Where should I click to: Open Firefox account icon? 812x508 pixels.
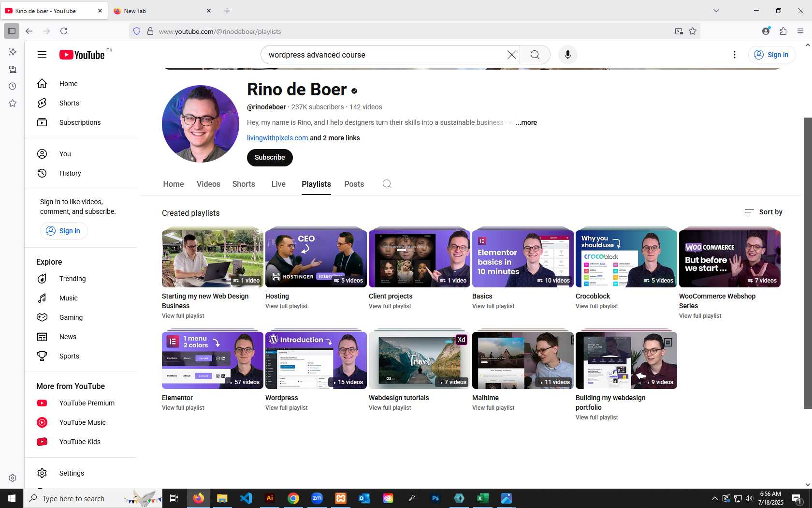766,31
